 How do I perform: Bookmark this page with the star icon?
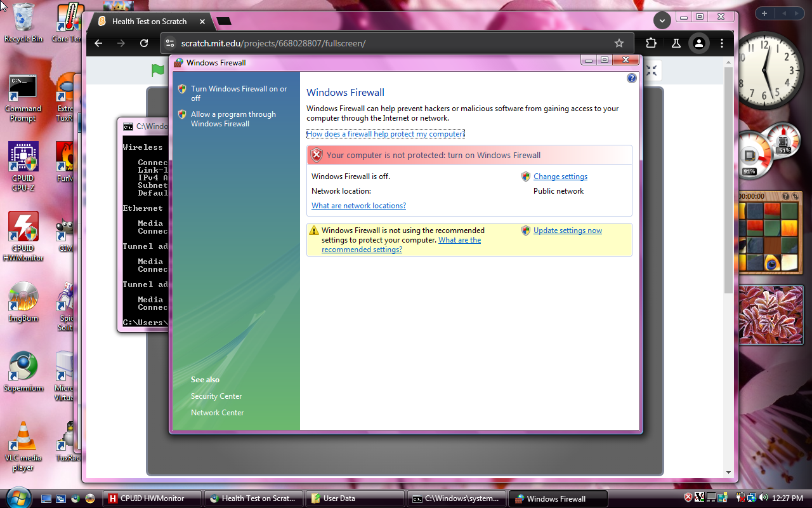619,43
